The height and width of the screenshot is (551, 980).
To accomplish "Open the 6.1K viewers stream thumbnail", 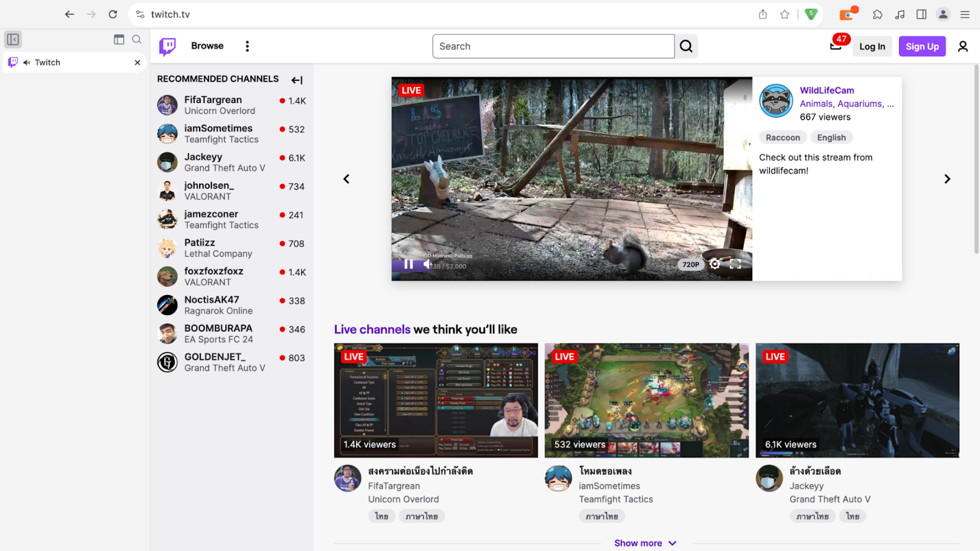I will tap(858, 400).
